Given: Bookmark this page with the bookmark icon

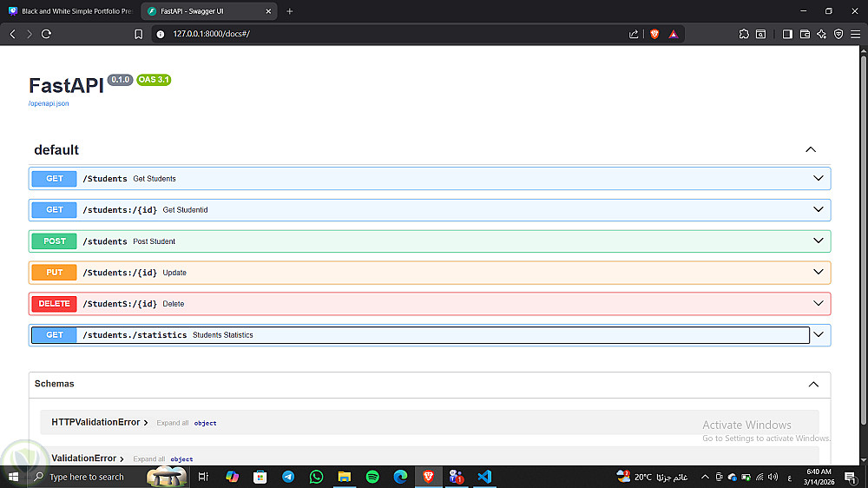Looking at the screenshot, I should 138,34.
